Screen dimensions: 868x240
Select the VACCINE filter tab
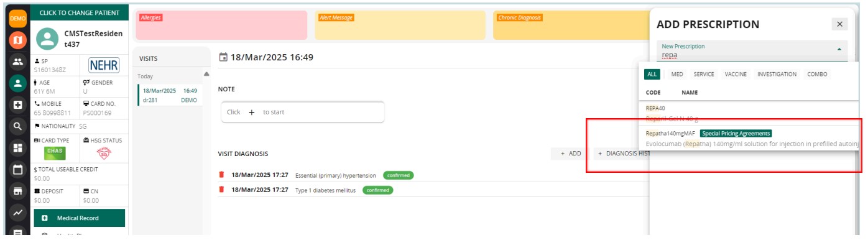click(736, 74)
